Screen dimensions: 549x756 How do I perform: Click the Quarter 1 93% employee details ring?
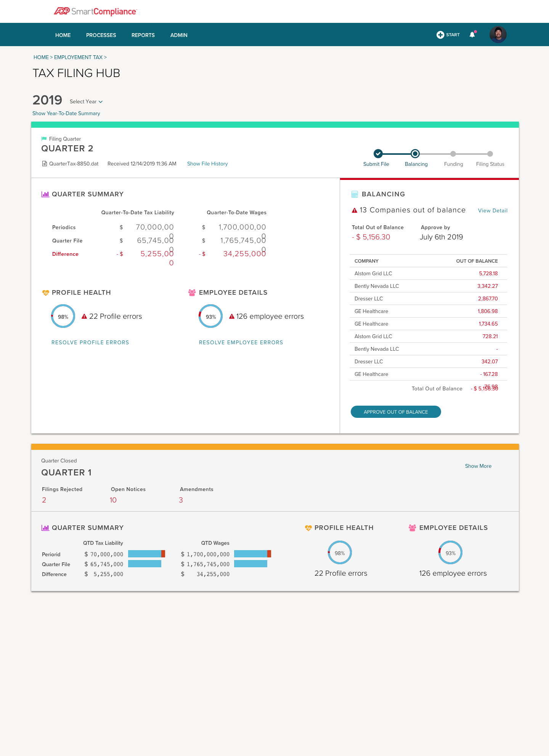tap(450, 553)
